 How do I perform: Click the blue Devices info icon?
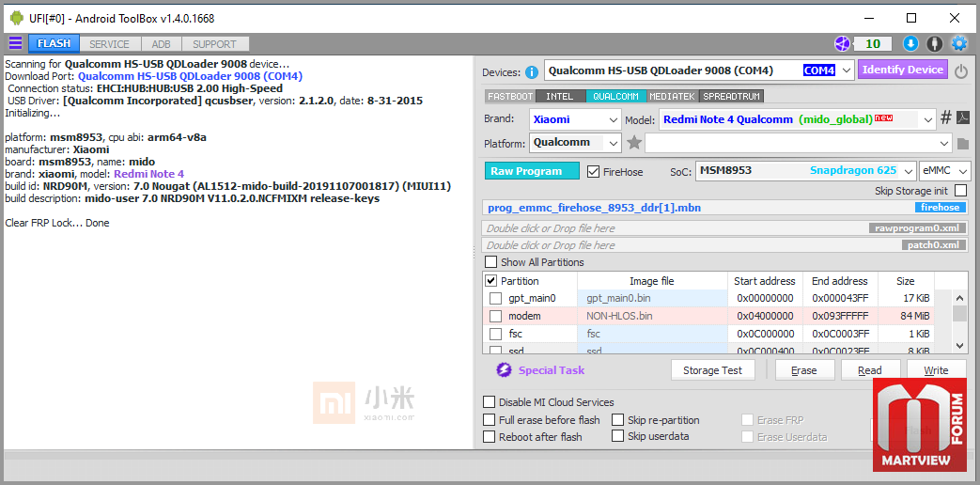[532, 71]
